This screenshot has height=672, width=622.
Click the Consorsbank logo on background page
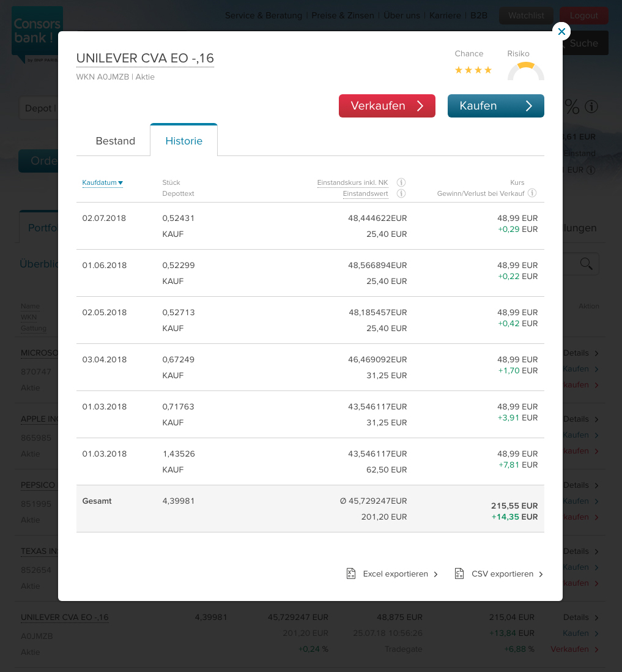tap(37, 34)
